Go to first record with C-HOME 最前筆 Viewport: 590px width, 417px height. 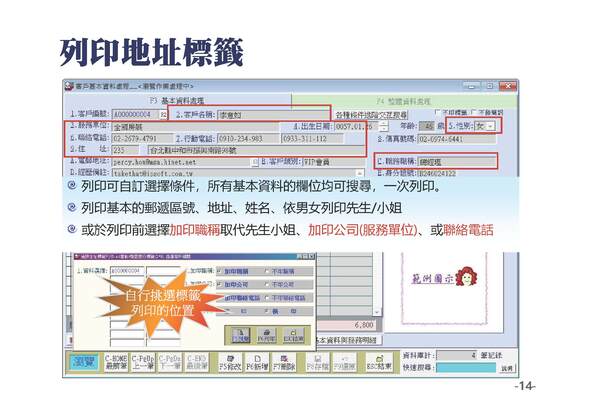point(116,362)
